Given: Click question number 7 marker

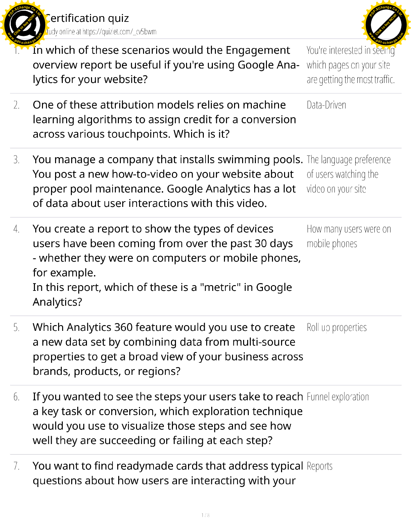Looking at the screenshot, I should tap(16, 467).
